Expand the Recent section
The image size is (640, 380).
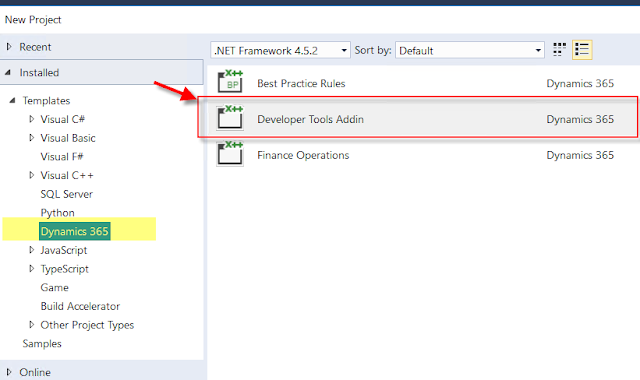coord(9,47)
